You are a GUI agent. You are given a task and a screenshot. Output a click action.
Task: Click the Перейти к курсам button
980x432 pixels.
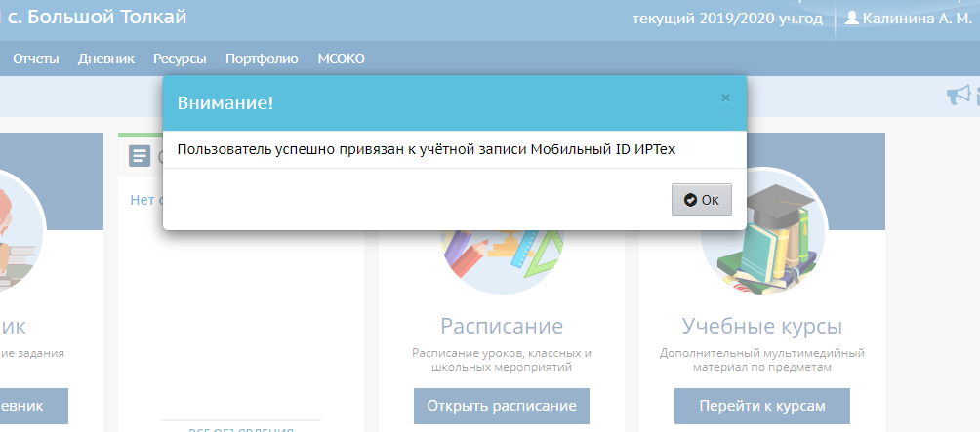click(762, 406)
